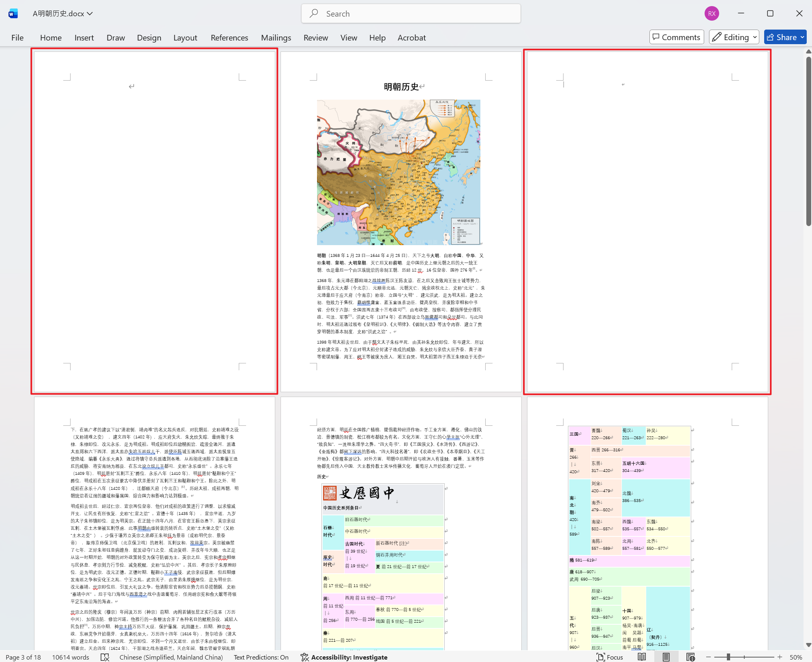
Task: Open the Comments pane
Action: point(676,37)
